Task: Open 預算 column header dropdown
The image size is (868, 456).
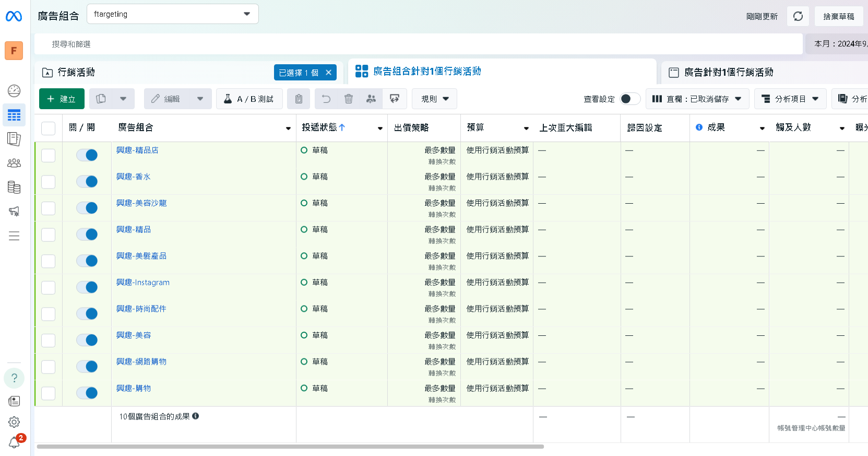Action: point(526,128)
